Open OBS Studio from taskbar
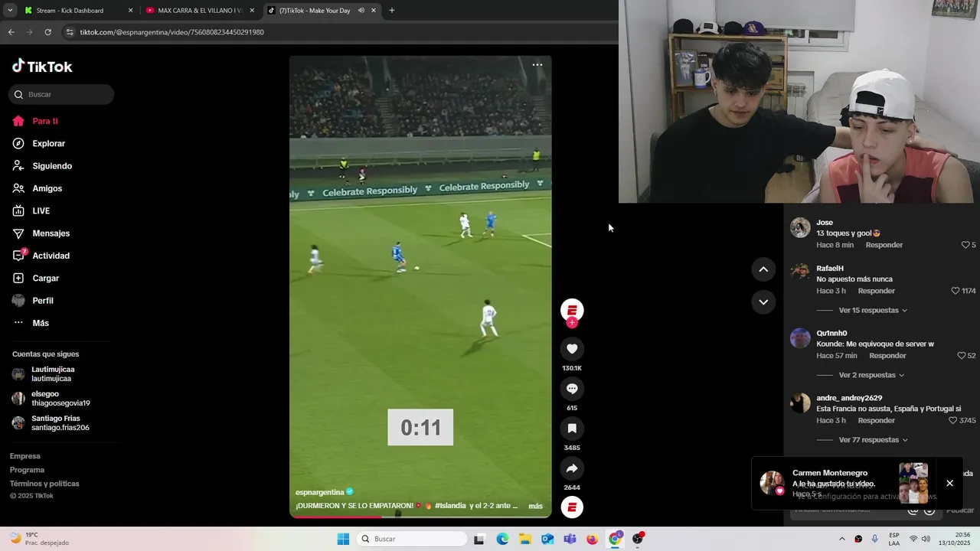980x551 pixels. [x=638, y=539]
